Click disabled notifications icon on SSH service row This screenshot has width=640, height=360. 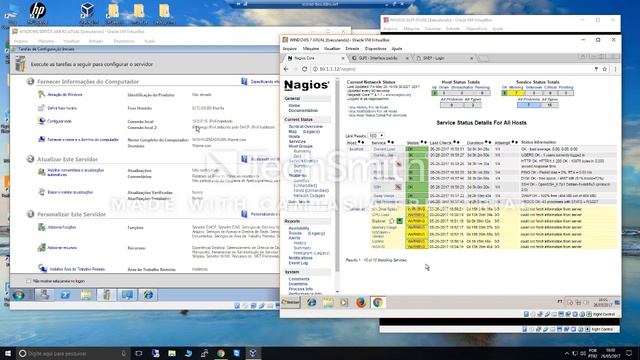398,187
